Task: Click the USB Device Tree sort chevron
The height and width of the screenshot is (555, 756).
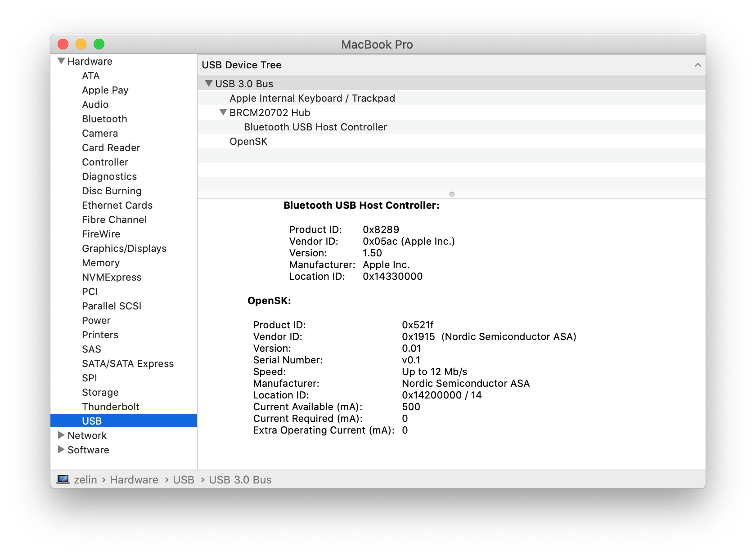Action: [697, 65]
